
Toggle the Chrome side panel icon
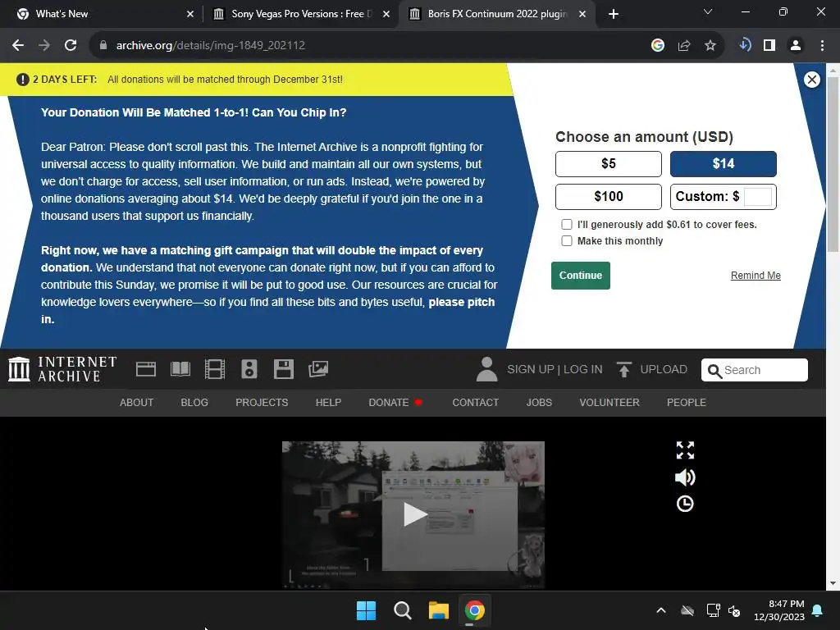[769, 46]
